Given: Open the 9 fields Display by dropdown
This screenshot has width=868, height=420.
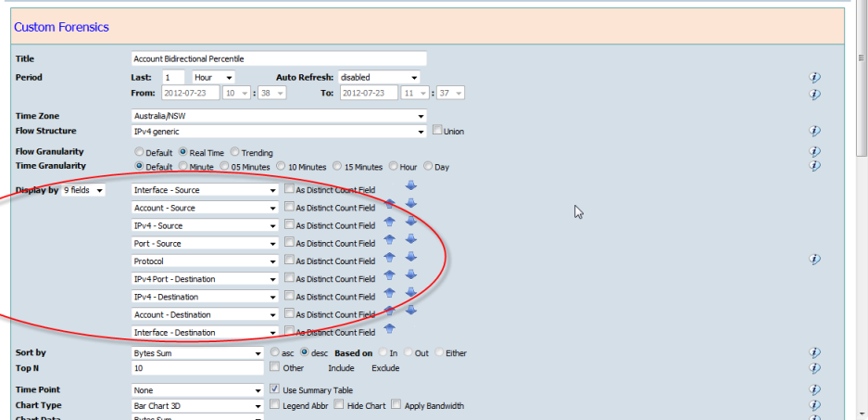Looking at the screenshot, I should [83, 190].
